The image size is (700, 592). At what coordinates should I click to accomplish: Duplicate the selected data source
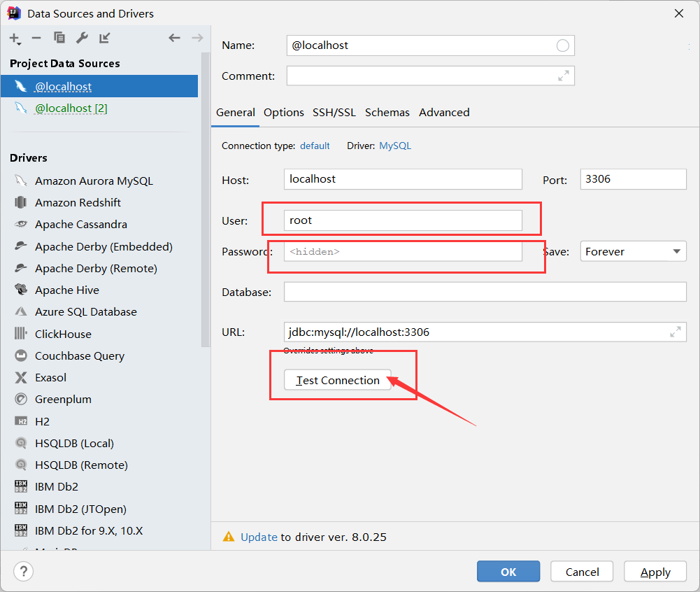pyautogui.click(x=59, y=38)
